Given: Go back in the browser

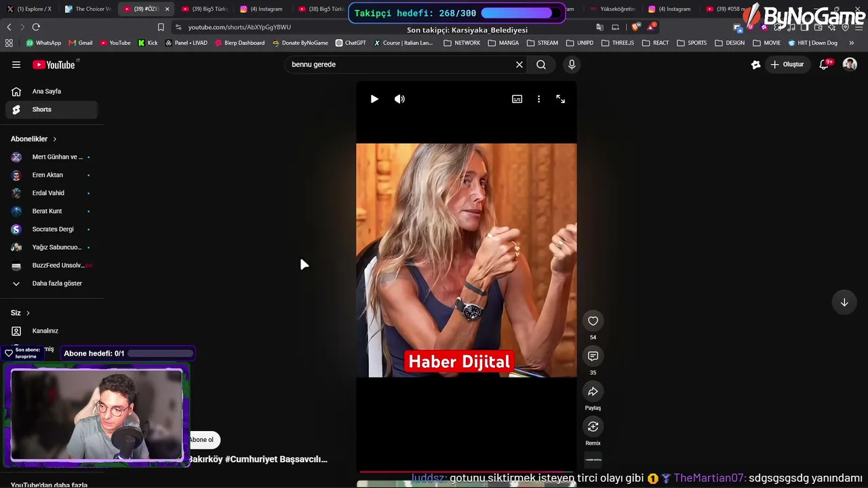Looking at the screenshot, I should [9, 27].
